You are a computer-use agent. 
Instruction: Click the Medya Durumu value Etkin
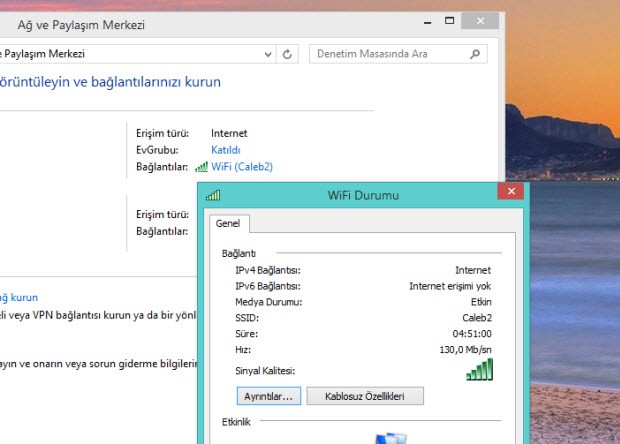pyautogui.click(x=481, y=302)
